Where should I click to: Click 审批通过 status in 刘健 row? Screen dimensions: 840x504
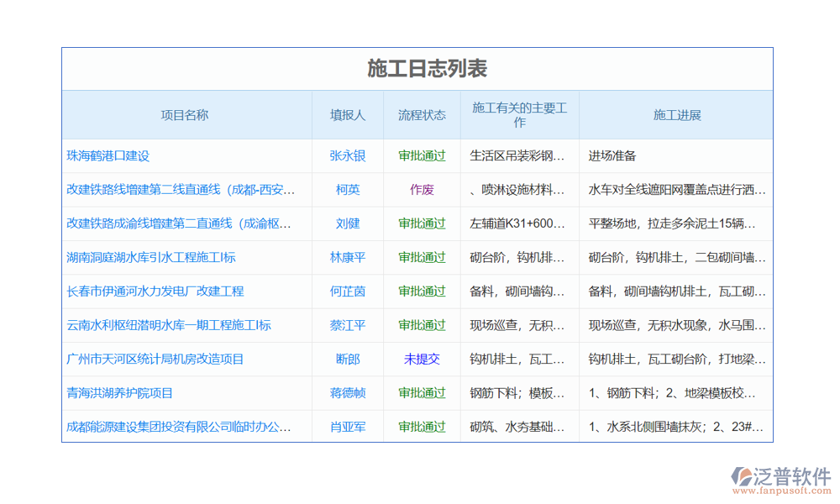tap(422, 223)
